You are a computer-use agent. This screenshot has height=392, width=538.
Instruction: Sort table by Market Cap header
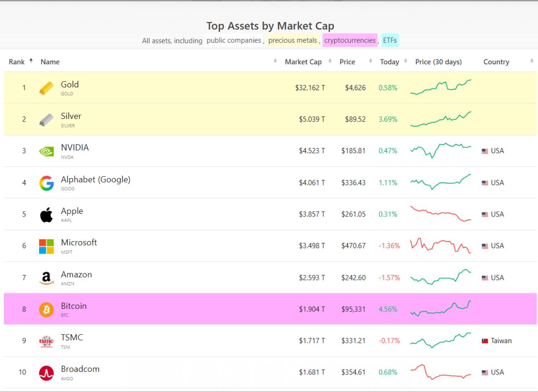303,62
